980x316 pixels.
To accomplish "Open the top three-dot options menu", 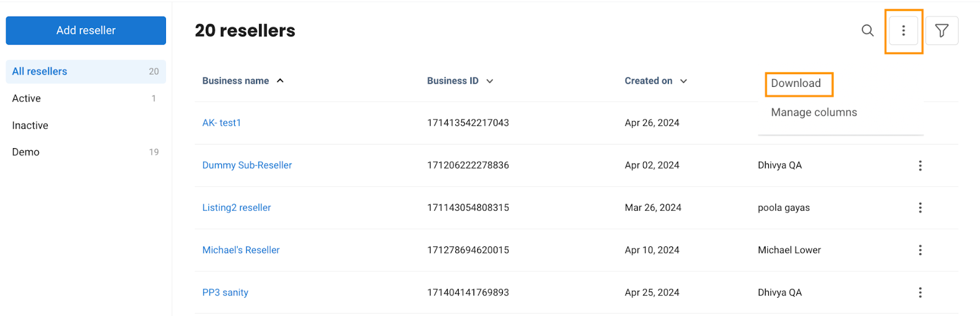I will 903,30.
